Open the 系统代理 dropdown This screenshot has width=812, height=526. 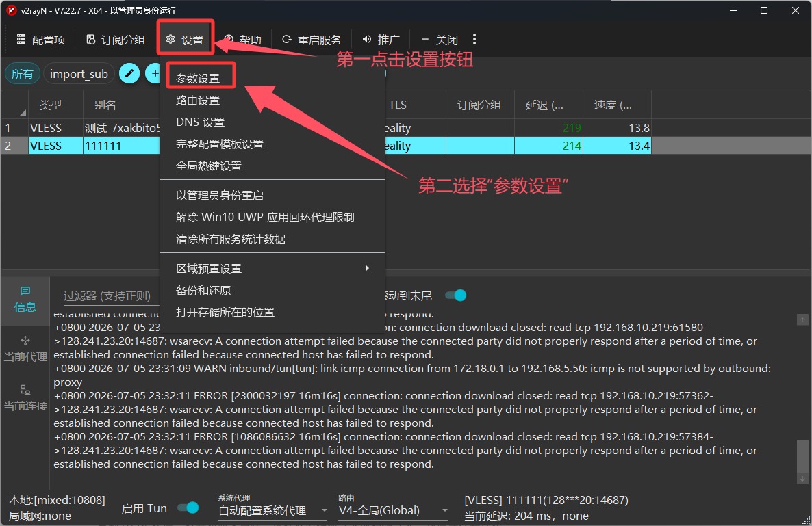[272, 510]
